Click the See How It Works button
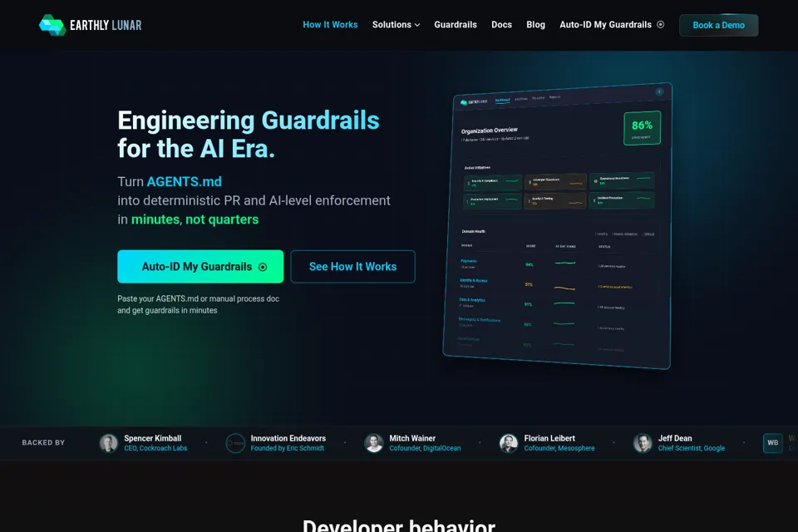The image size is (798, 532). point(352,266)
